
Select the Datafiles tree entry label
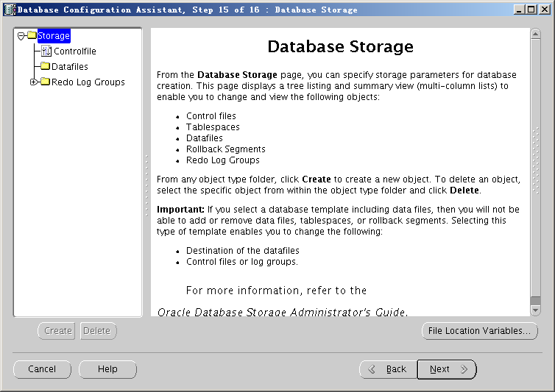[69, 67]
